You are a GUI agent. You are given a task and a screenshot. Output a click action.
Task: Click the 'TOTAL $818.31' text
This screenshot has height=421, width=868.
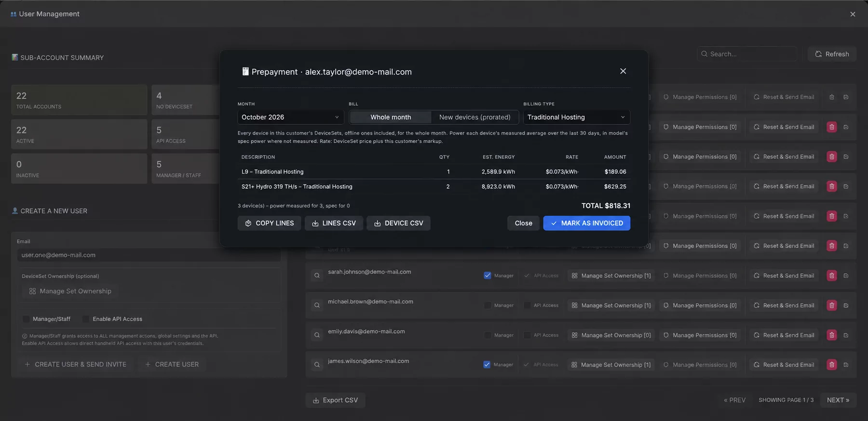[606, 206]
